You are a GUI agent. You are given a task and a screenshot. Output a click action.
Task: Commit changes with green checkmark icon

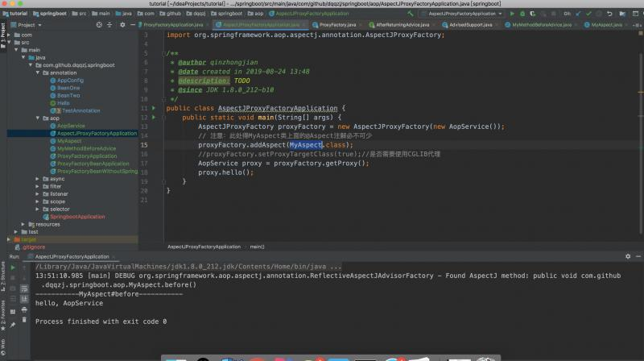tap(588, 14)
